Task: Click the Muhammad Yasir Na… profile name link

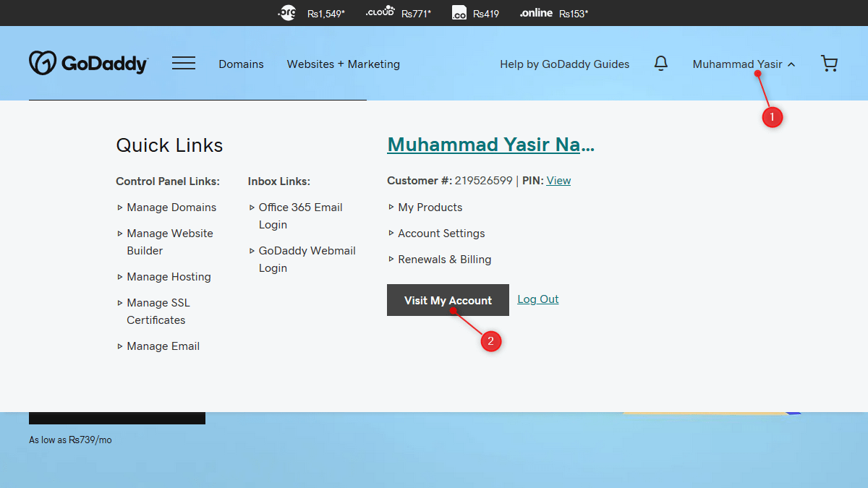Action: [490, 145]
